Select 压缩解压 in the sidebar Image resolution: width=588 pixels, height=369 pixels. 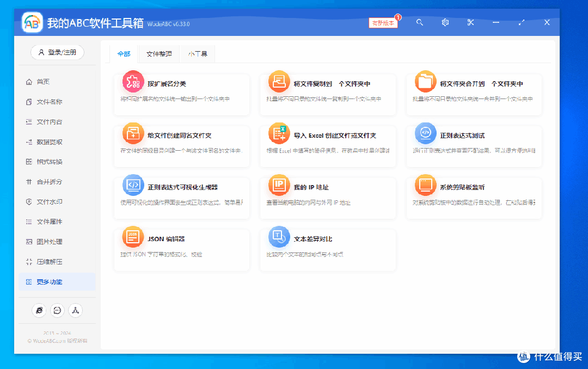point(57,262)
